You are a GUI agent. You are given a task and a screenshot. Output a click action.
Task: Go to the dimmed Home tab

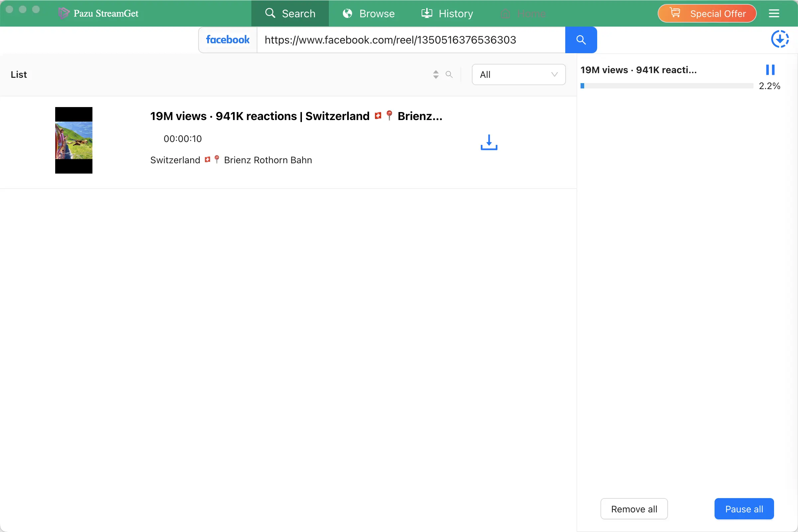coord(523,14)
